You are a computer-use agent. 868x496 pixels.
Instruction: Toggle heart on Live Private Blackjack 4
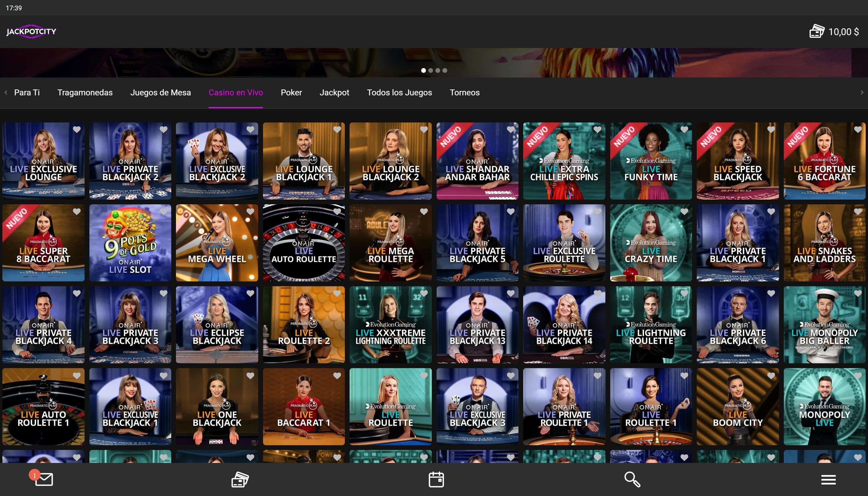tap(77, 293)
